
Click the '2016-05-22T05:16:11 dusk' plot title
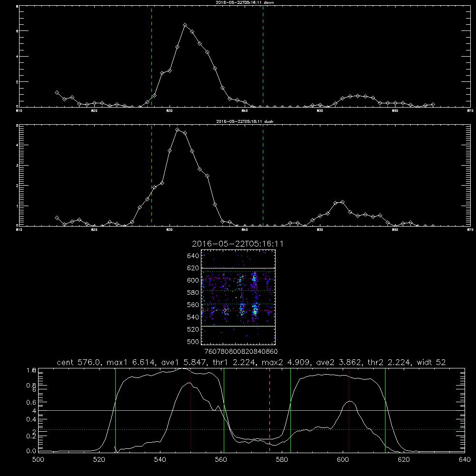coord(245,121)
